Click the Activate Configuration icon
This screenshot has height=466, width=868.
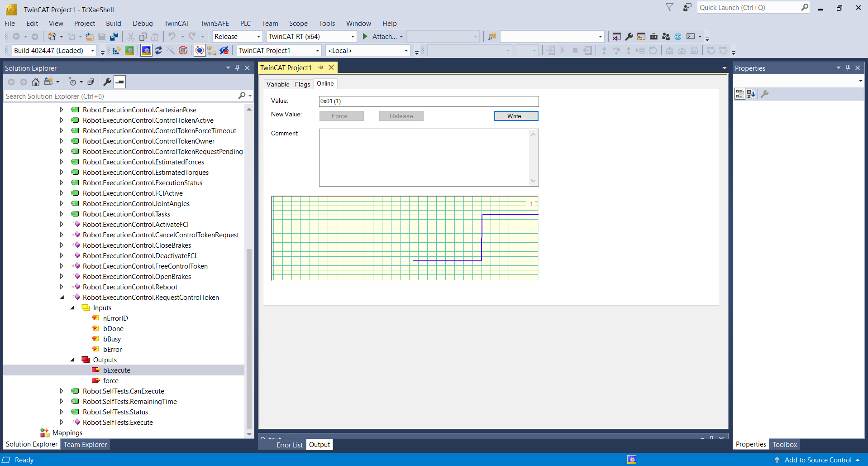pos(116,51)
